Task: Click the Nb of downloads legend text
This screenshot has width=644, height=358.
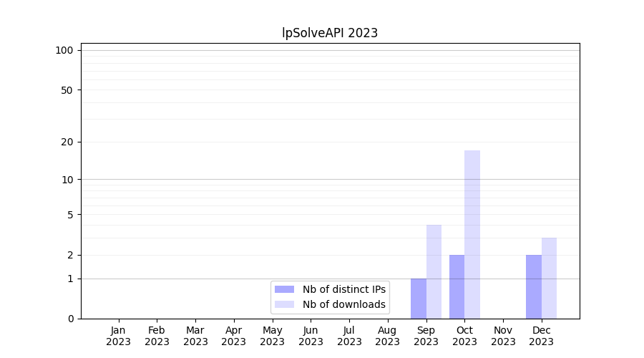Action: [x=343, y=304]
